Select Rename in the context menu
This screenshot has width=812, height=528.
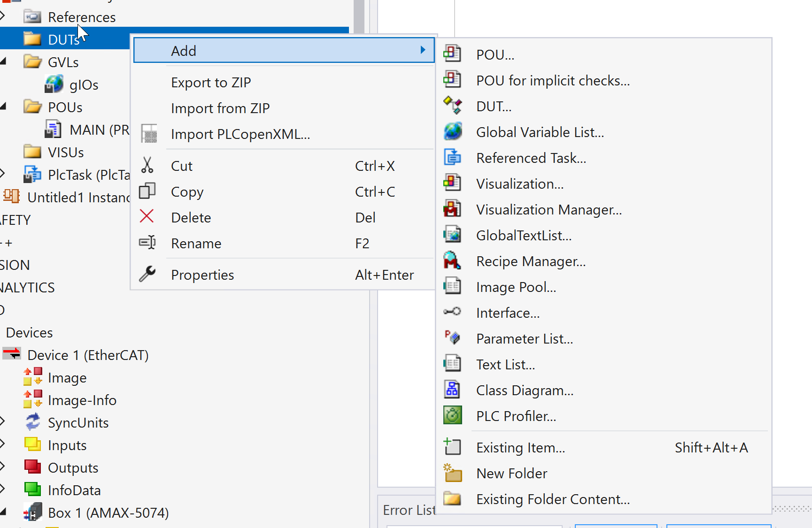click(196, 244)
